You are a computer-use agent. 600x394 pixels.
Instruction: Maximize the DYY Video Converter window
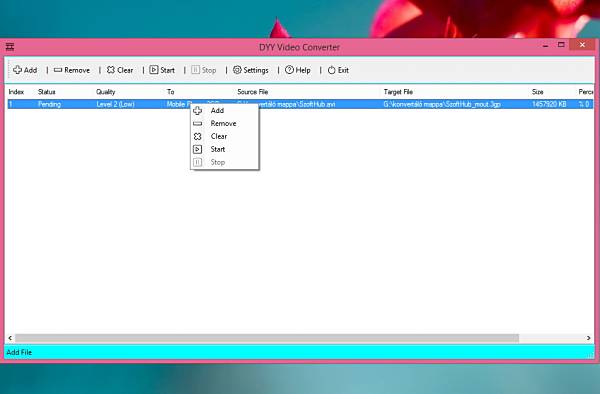(x=561, y=45)
